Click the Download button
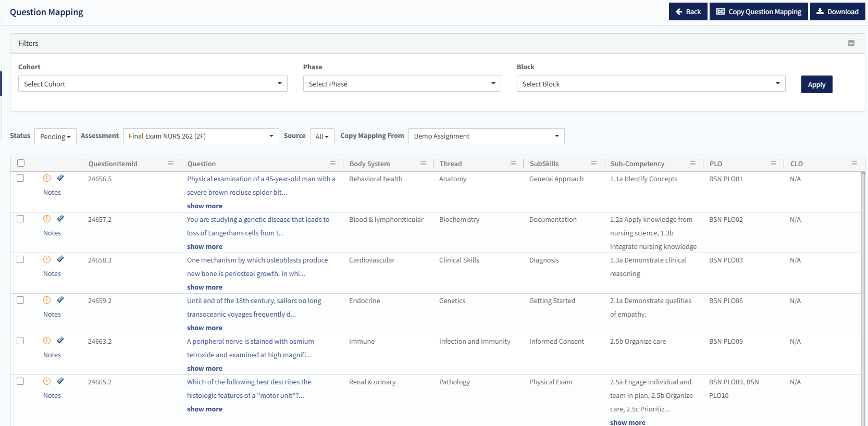 [837, 11]
